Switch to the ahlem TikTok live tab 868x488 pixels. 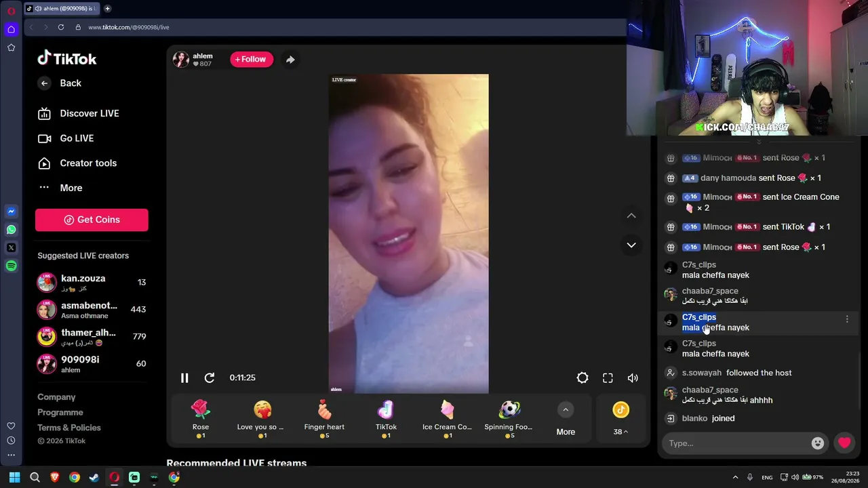(62, 9)
